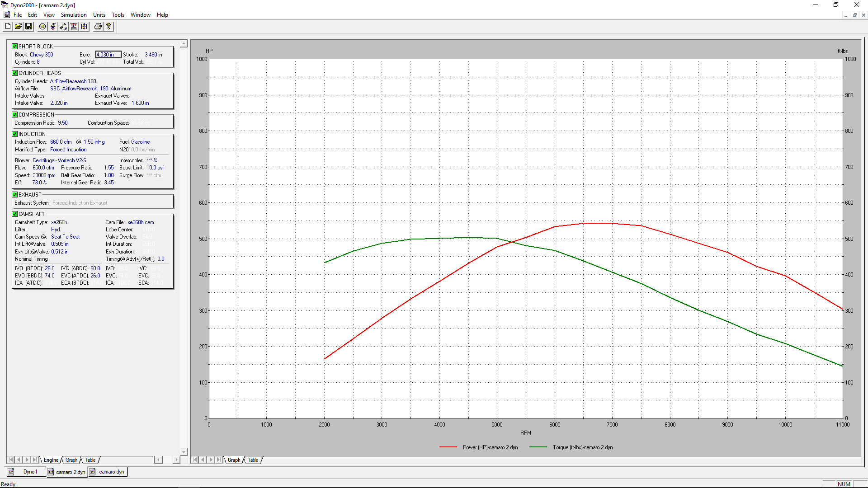Click the yellow question mark Help icon

pyautogui.click(x=108, y=27)
